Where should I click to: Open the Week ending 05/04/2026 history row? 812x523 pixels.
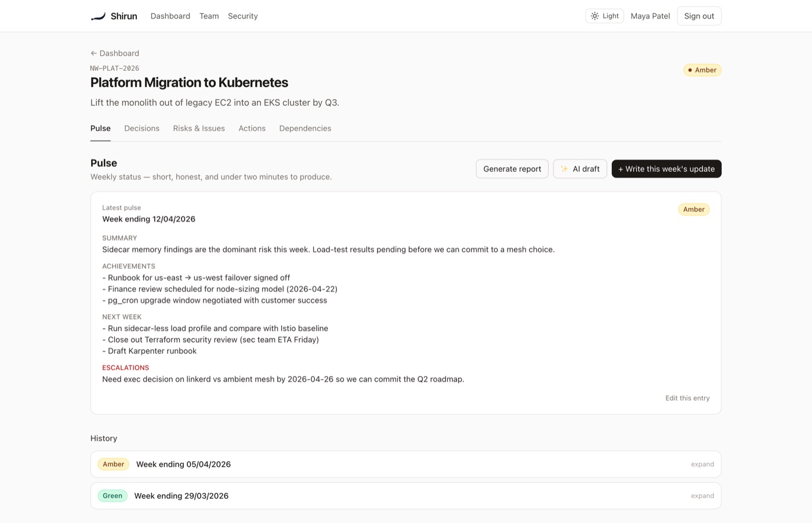point(406,464)
